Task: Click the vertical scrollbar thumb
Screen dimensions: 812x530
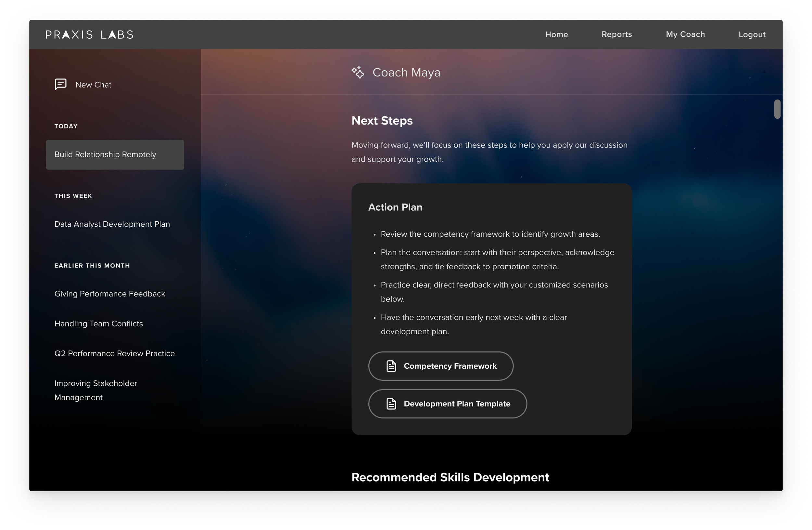Action: click(777, 109)
